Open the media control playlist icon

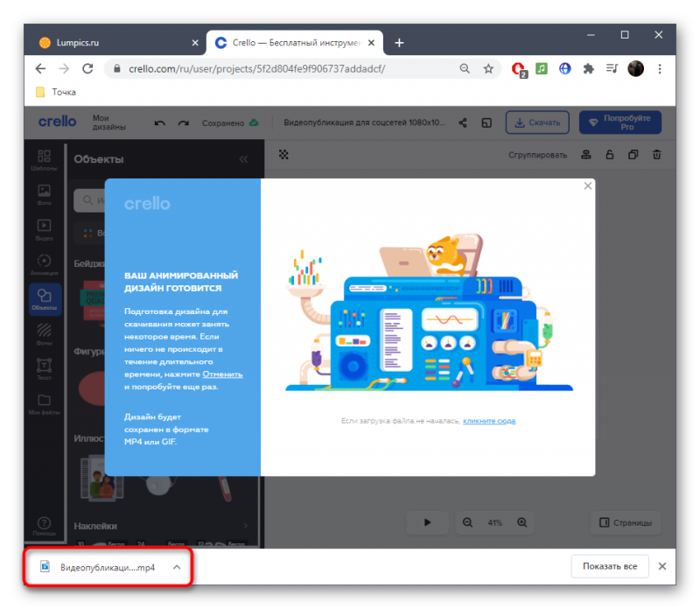click(612, 68)
